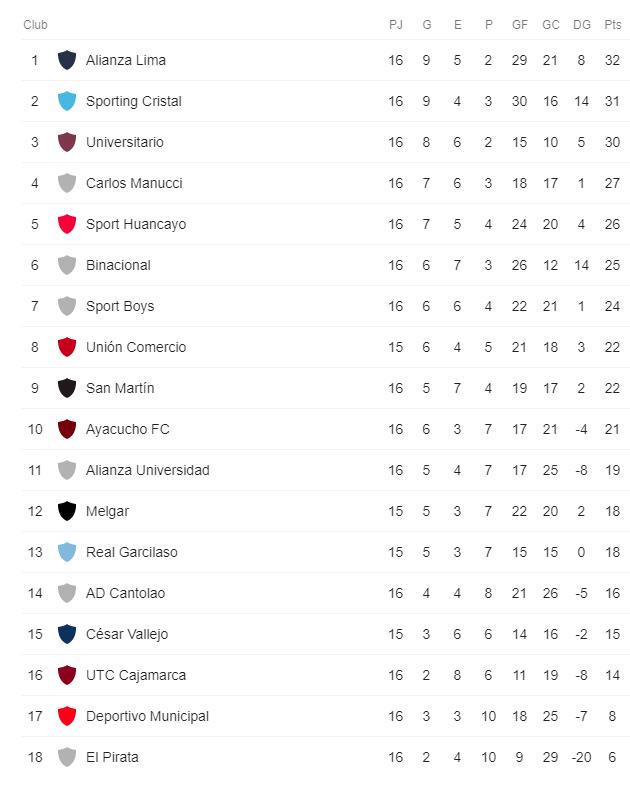Viewport: 630px width, 785px height.
Task: Click the Universitario crest icon
Action: (x=67, y=142)
